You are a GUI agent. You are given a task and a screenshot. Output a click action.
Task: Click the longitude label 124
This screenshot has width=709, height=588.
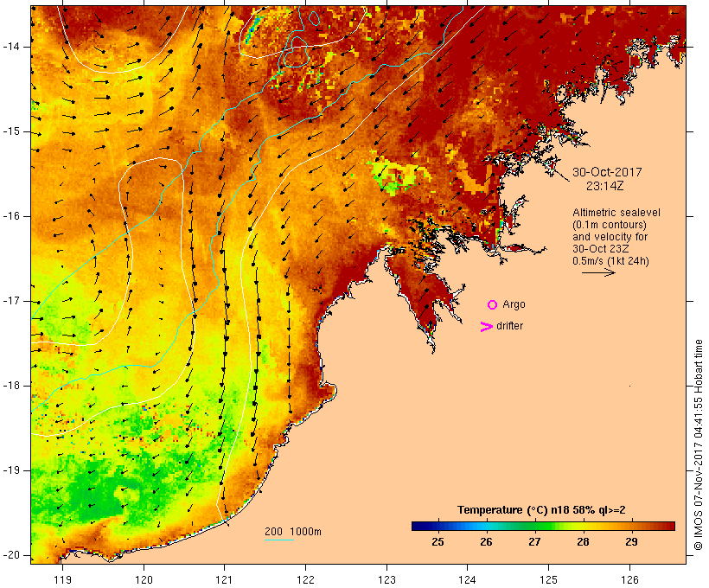(468, 580)
